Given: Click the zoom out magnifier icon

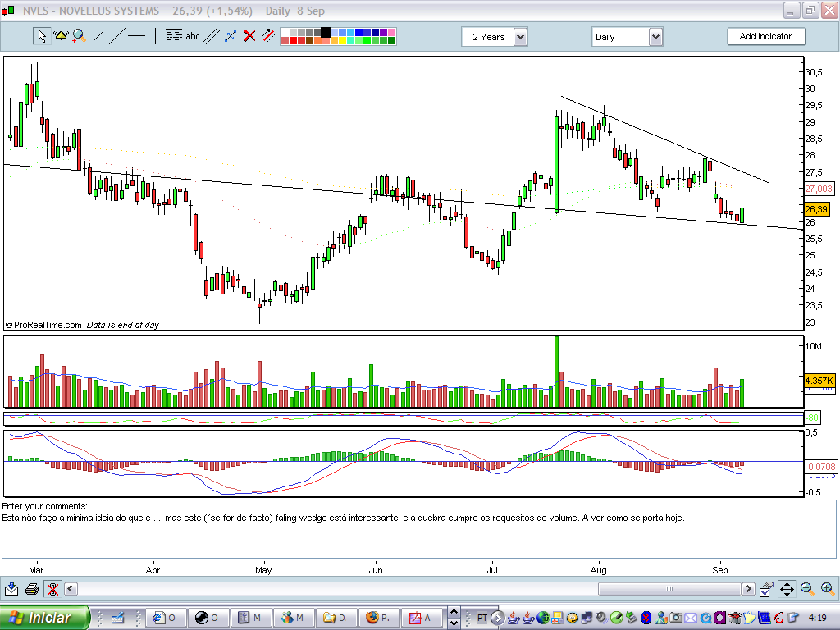Looking at the screenshot, I should pos(807,589).
